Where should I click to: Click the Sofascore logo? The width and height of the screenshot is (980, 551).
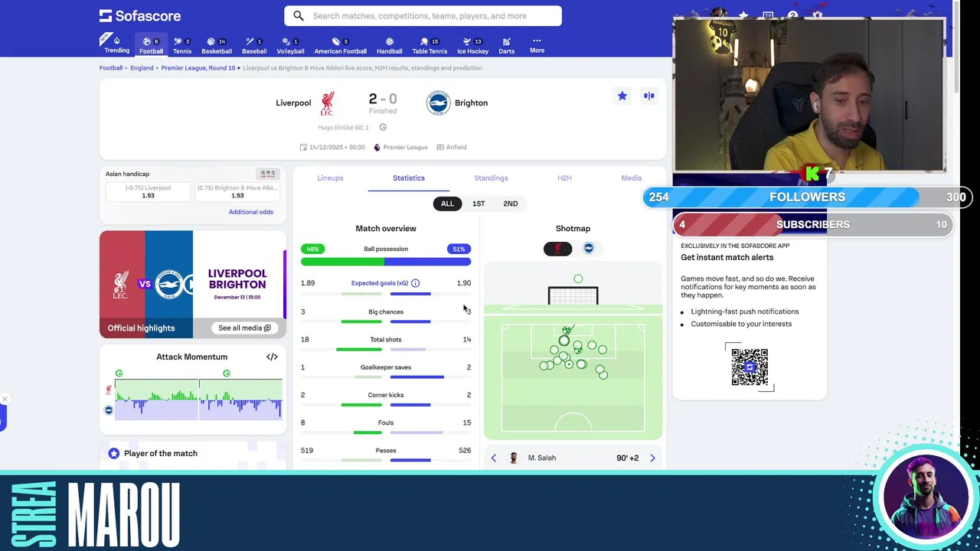tap(140, 15)
